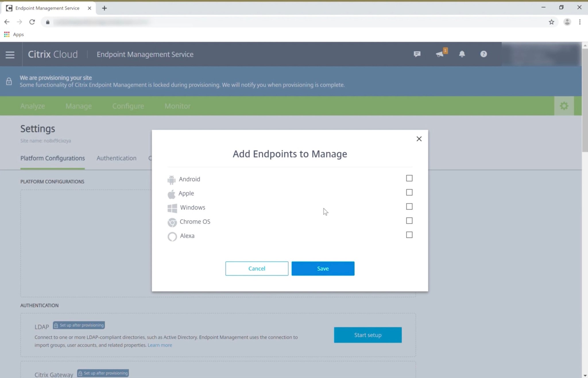The image size is (588, 378).
Task: Open the Chrome browser options menu
Action: [580, 22]
